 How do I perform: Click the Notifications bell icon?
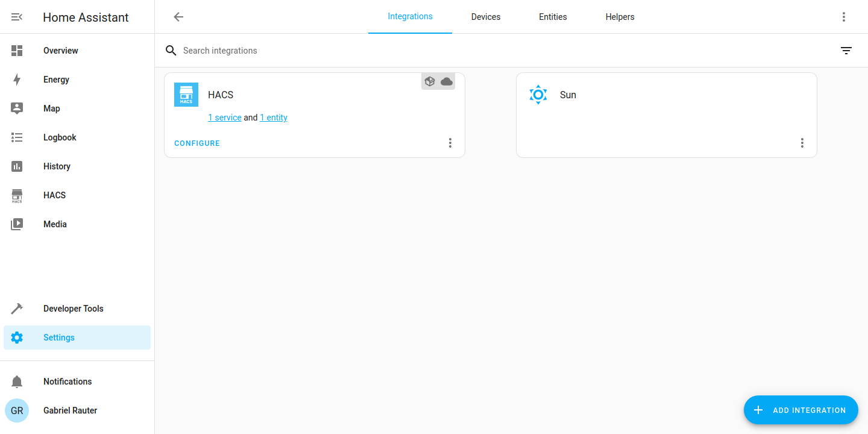tap(17, 382)
